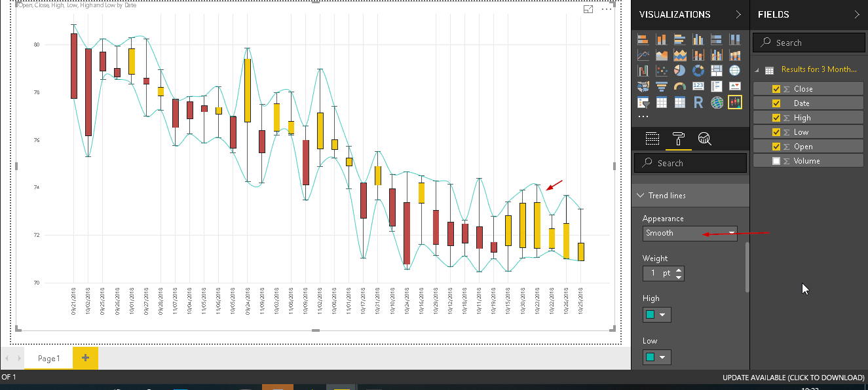Select the Donut chart visual
Image resolution: width=868 pixels, height=390 pixels.
pyautogui.click(x=698, y=71)
